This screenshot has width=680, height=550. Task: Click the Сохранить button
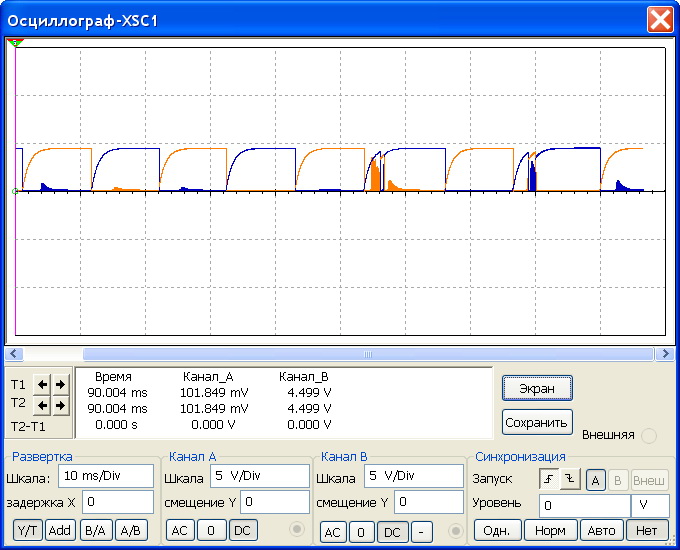pyautogui.click(x=537, y=422)
